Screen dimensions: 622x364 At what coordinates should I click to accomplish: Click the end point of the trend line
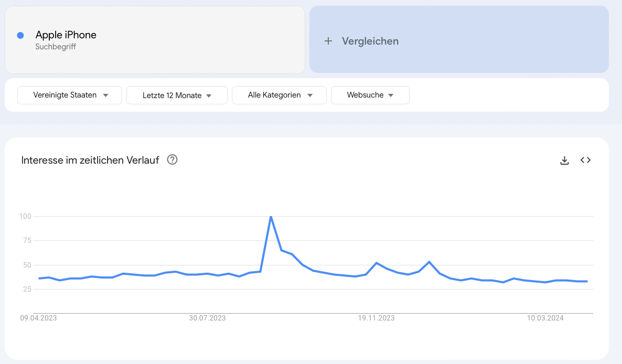587,282
